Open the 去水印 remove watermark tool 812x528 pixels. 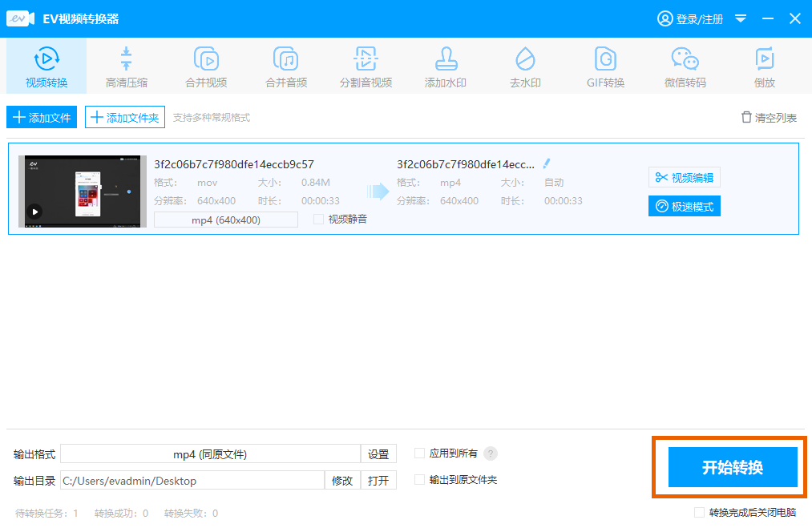point(525,67)
